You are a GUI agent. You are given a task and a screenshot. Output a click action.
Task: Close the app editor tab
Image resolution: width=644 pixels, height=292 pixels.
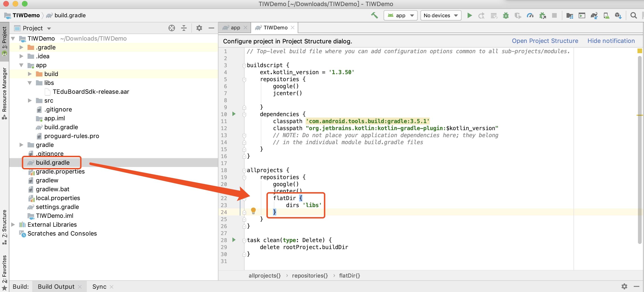pos(245,28)
